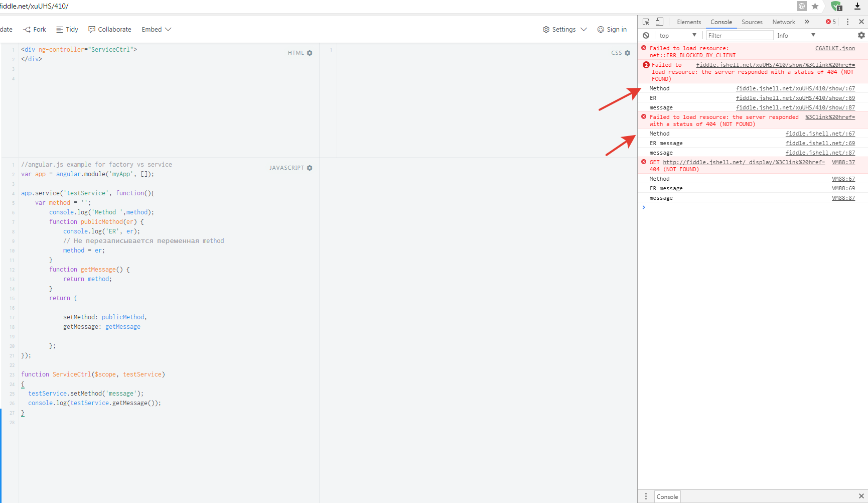Open the fiddle.jshell.net/:87 source link

click(x=820, y=153)
